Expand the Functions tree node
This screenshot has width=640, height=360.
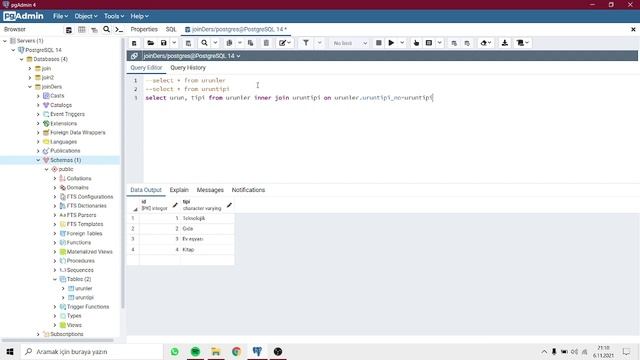pyautogui.click(x=55, y=242)
